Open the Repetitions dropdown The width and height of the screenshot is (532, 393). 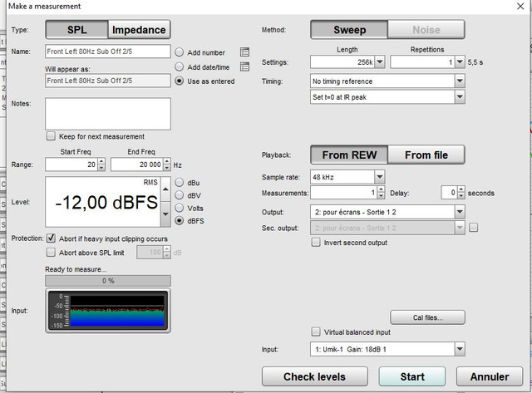460,62
